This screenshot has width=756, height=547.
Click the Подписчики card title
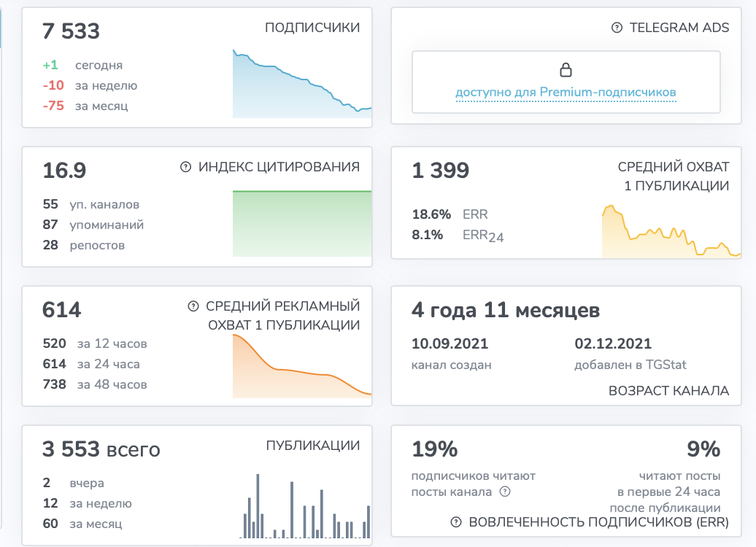pyautogui.click(x=312, y=28)
